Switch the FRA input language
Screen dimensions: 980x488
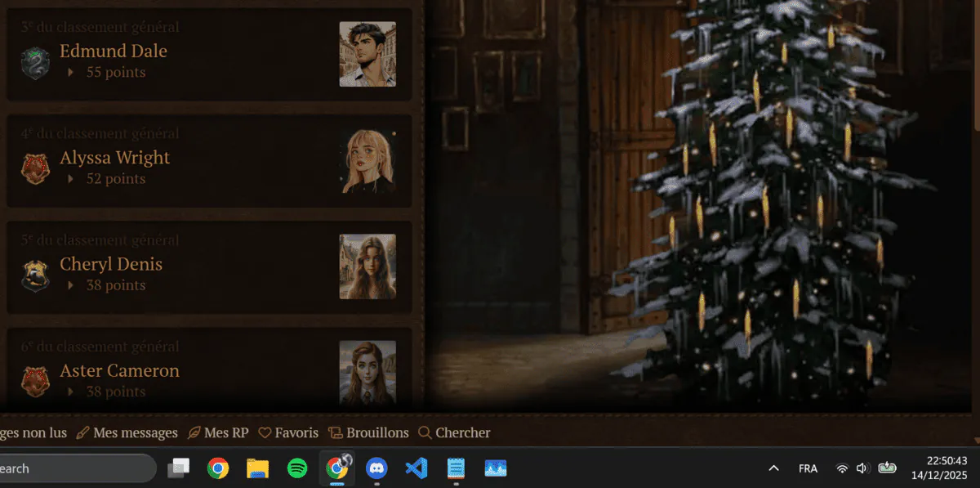(808, 468)
